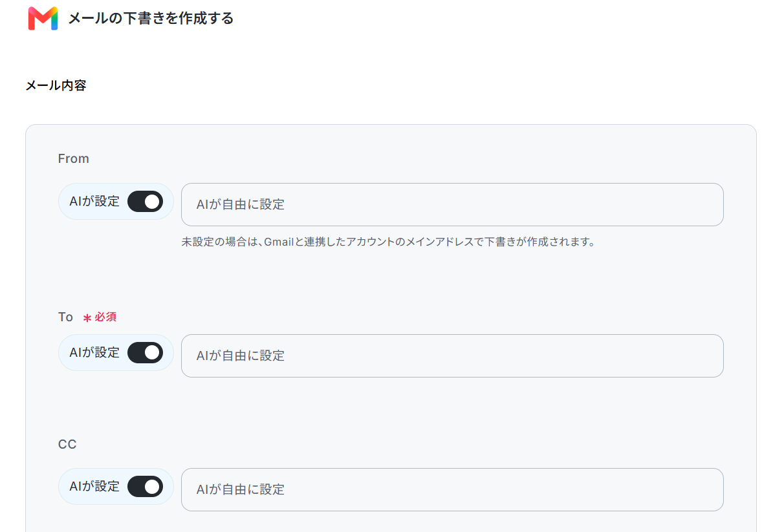This screenshot has height=532, width=784.
Task: Click the AIが設定 text in the From row
Action: pyautogui.click(x=94, y=201)
